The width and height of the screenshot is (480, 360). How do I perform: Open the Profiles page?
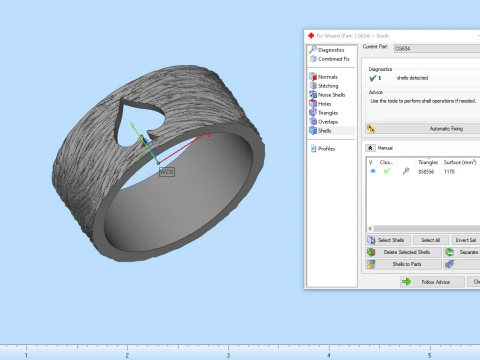click(323, 149)
